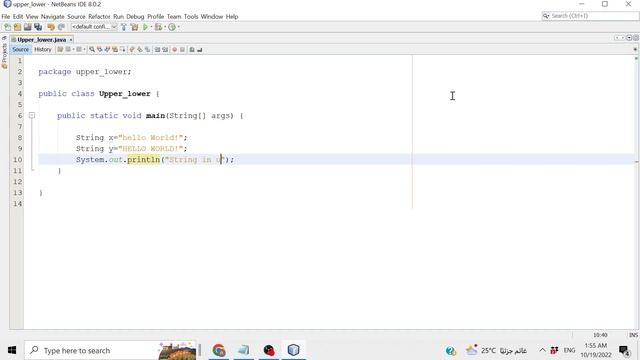The width and height of the screenshot is (640, 360).
Task: Click the Shift Line Right icon
Action: [x=165, y=49]
